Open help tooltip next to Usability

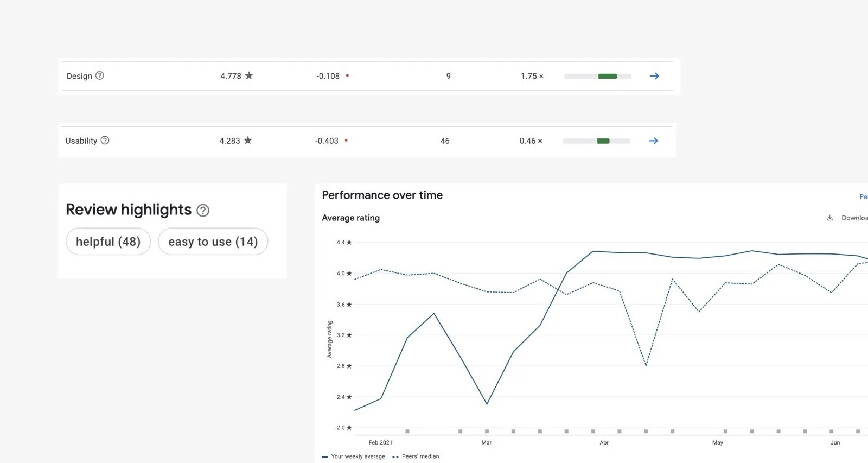[x=105, y=140]
